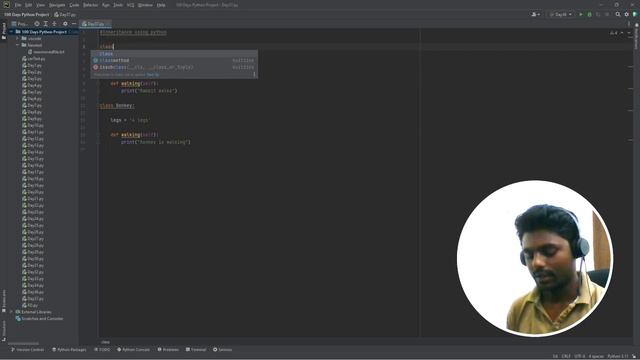640x360 pixels.
Task: Click the Expand All icon in Project panel
Action: 45,24
